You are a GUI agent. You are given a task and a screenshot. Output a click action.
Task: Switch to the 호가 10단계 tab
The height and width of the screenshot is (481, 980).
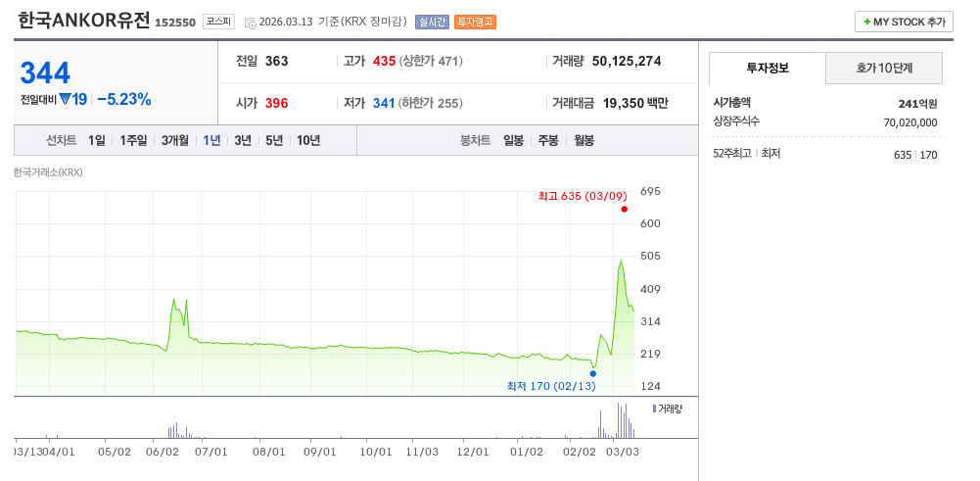click(884, 69)
